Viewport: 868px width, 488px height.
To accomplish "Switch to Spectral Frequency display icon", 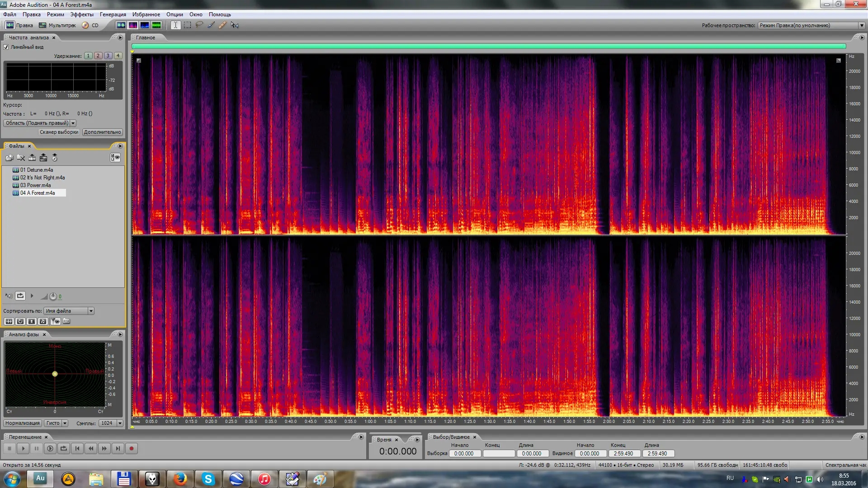I will [133, 25].
